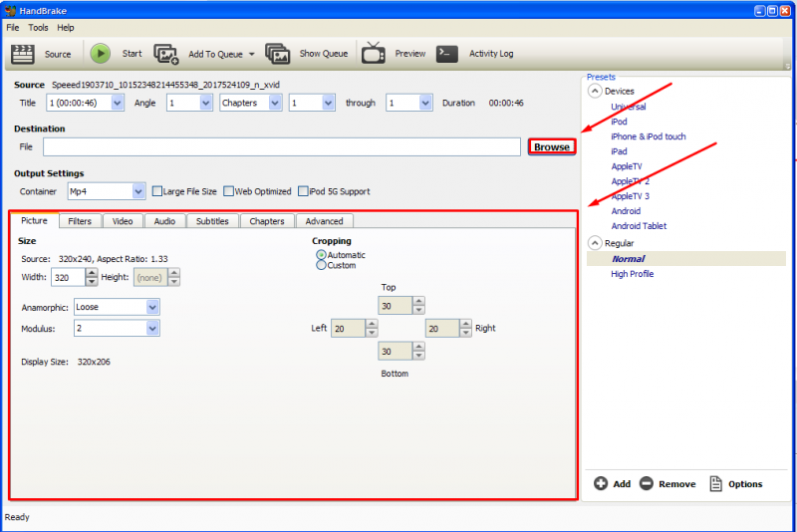
Task: Open the Show Queue icon
Action: coord(277,54)
